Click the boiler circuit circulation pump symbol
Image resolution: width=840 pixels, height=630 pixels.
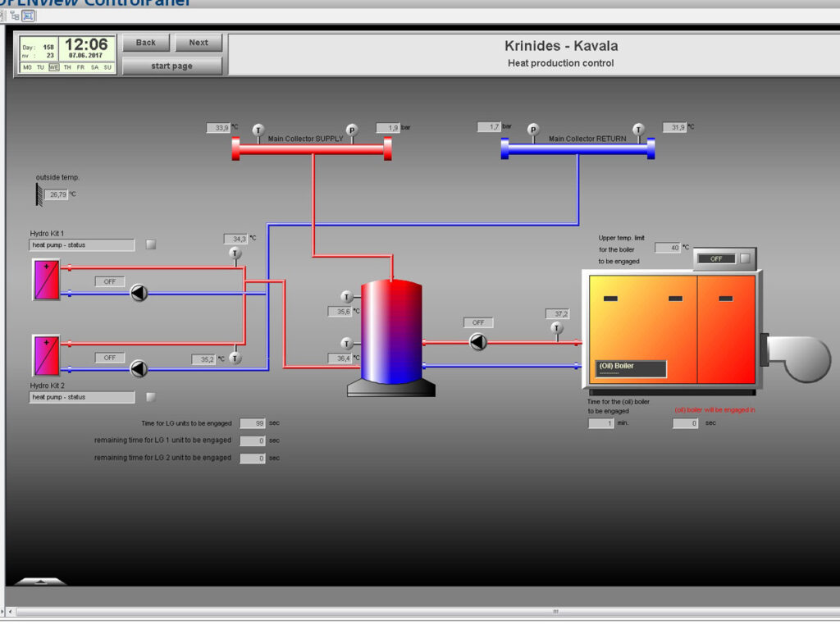(x=478, y=342)
